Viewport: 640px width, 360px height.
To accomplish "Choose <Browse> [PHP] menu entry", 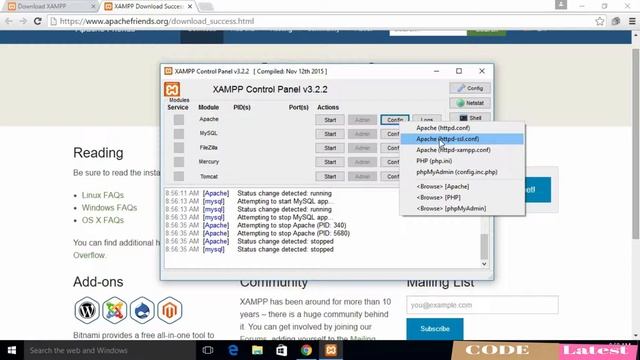I will point(462,197).
